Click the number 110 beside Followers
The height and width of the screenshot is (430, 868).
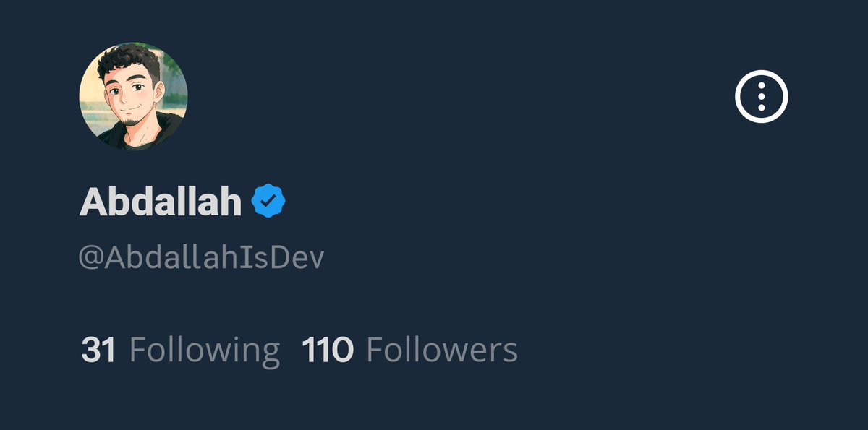327,350
